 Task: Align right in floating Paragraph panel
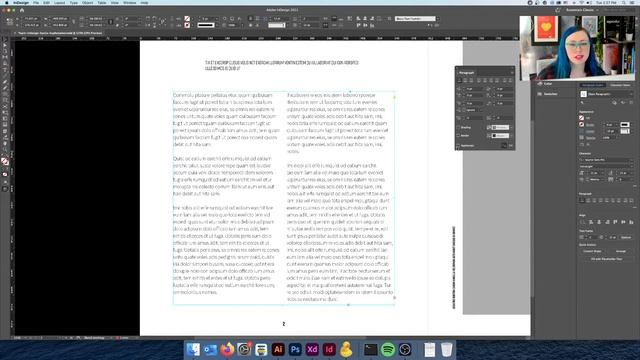tap(471, 80)
